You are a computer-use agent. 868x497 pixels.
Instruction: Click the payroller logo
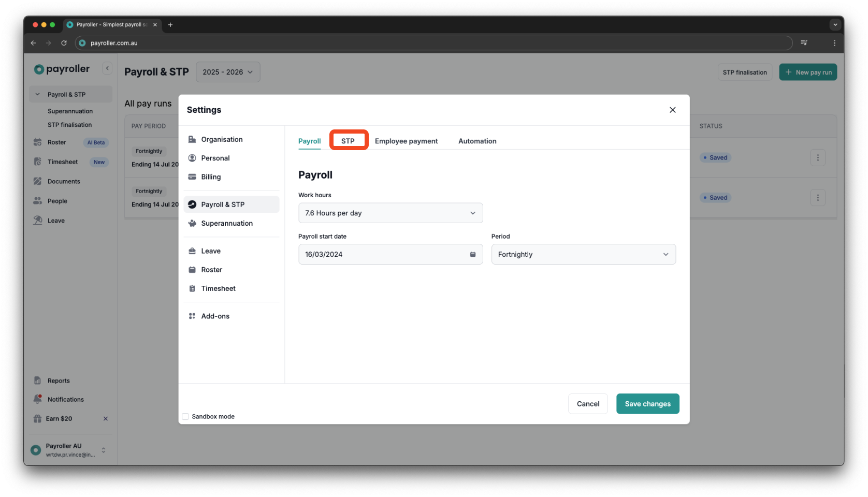click(62, 69)
